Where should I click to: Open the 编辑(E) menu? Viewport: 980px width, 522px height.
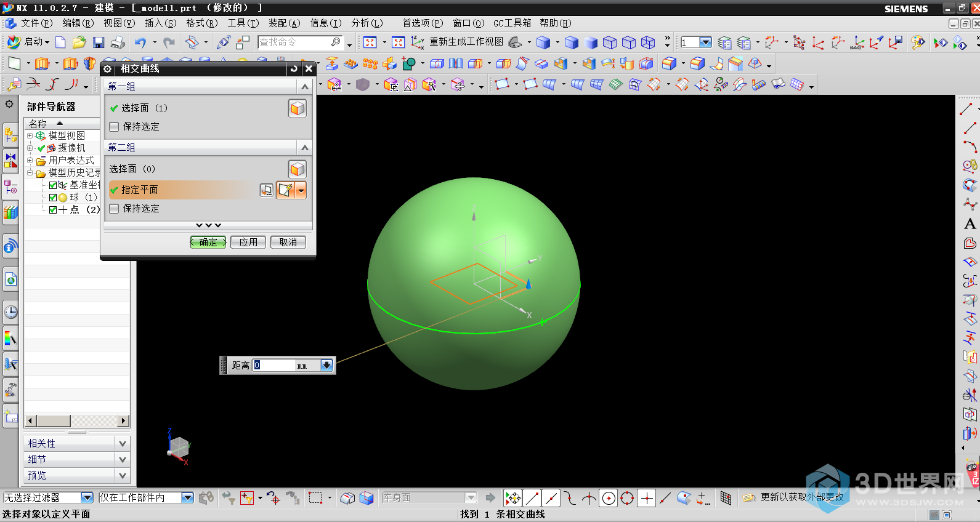coord(78,23)
